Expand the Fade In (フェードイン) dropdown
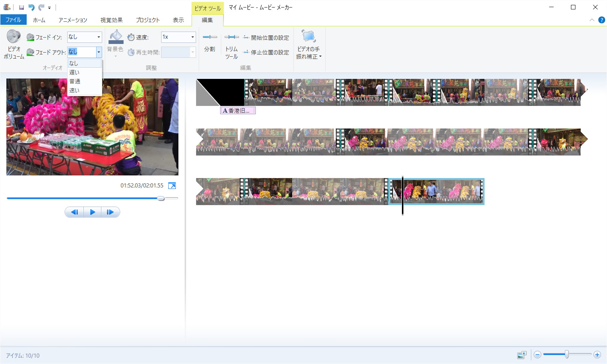The width and height of the screenshot is (607, 364). click(x=99, y=37)
